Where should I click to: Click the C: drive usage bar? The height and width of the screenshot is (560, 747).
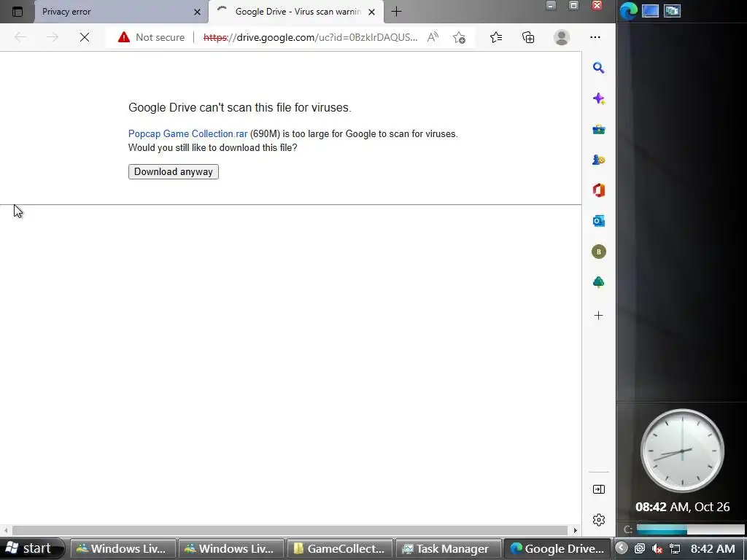[690, 529]
